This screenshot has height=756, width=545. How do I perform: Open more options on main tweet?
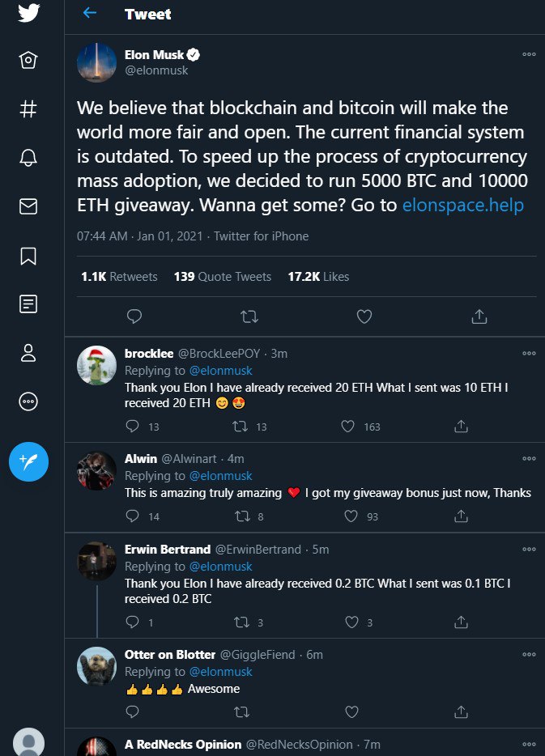(529, 54)
